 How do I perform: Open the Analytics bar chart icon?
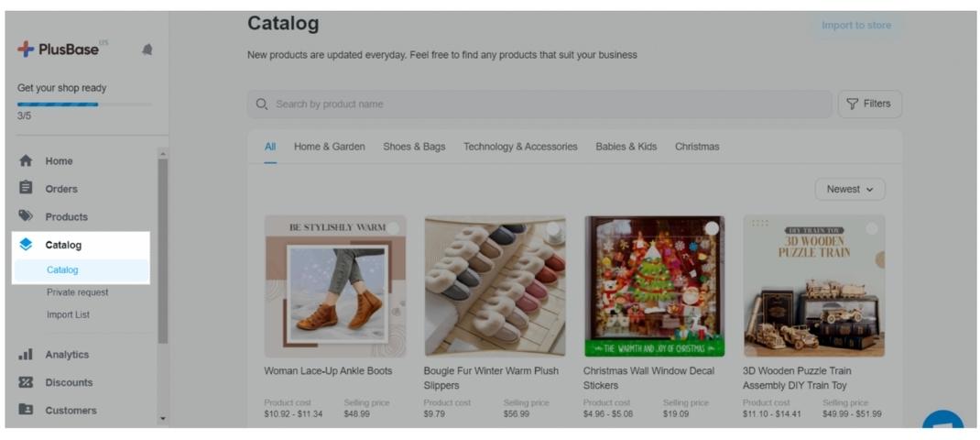click(x=26, y=354)
